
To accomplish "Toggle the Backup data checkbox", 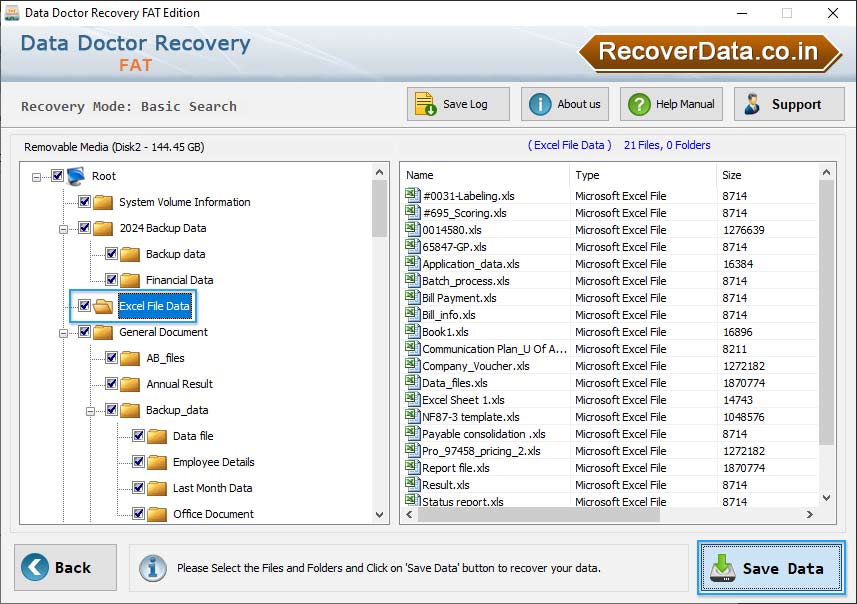I will click(111, 254).
